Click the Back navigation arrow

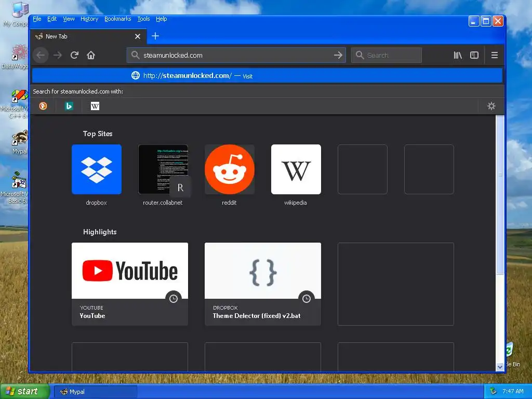click(x=41, y=55)
